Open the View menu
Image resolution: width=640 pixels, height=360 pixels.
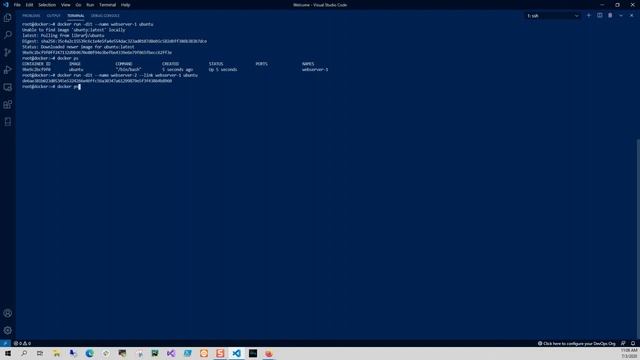tap(65, 5)
